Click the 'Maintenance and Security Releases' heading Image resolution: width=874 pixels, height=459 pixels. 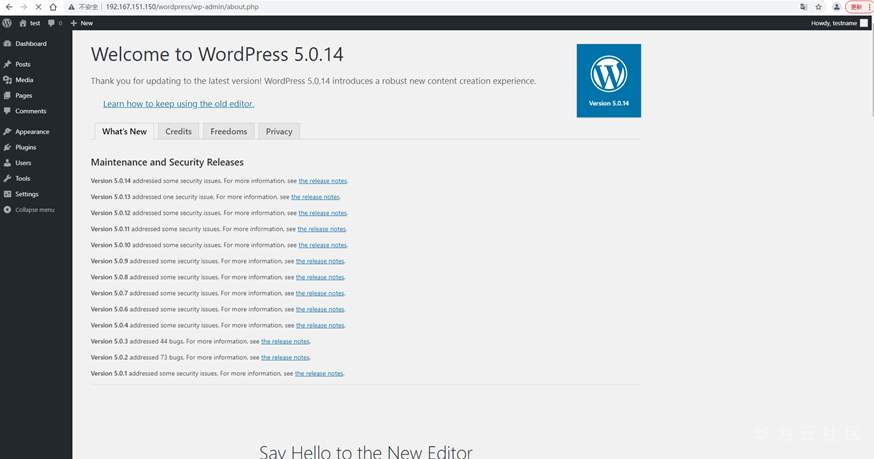pos(167,162)
